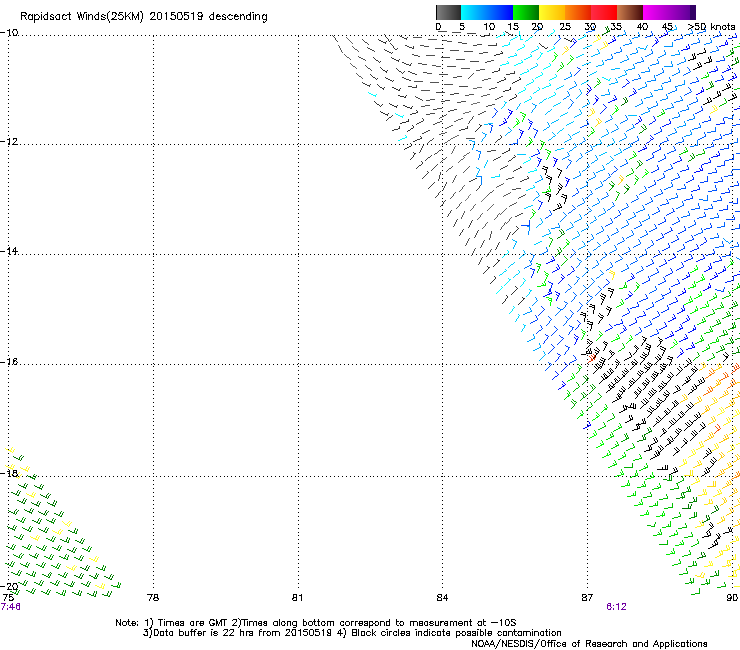
Task: Click the '>50 knots' legend label
Action: click(x=711, y=27)
